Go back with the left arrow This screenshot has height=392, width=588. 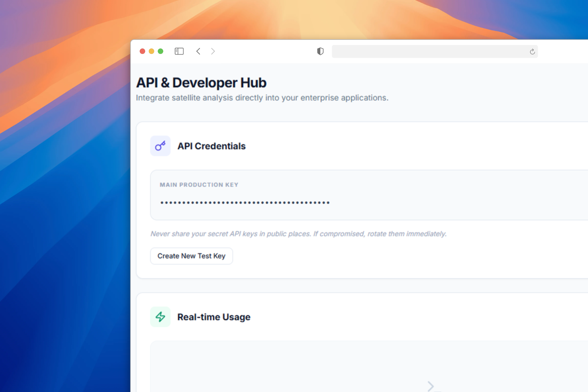pyautogui.click(x=198, y=51)
